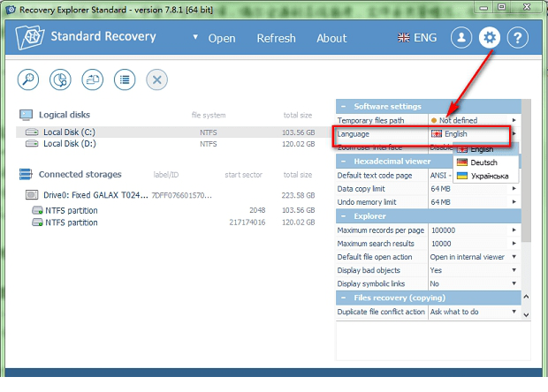Collapse the Files recovery (copying) section

[x=343, y=298]
